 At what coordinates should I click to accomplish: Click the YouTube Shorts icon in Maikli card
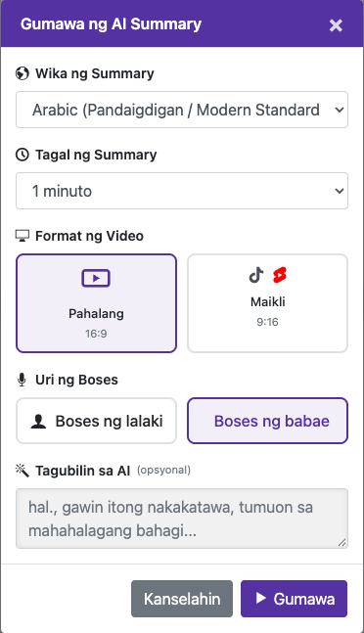(279, 275)
